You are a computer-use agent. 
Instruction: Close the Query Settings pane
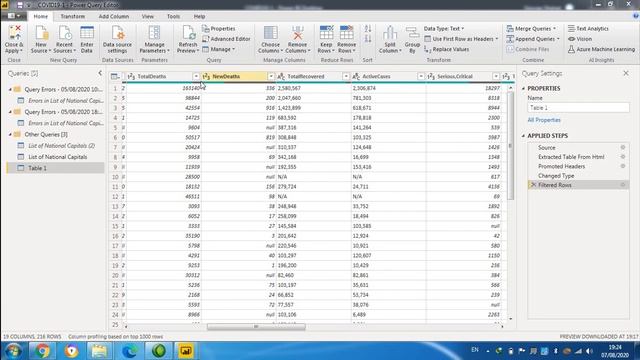(626, 73)
